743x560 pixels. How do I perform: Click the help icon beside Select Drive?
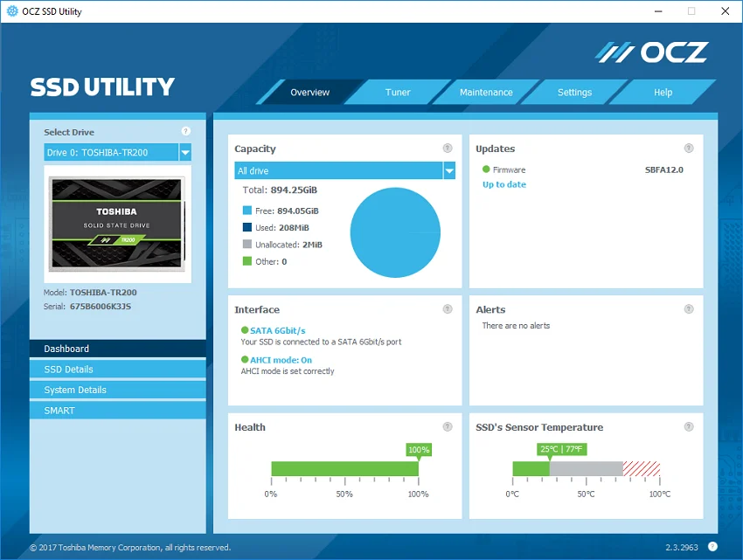tap(185, 131)
